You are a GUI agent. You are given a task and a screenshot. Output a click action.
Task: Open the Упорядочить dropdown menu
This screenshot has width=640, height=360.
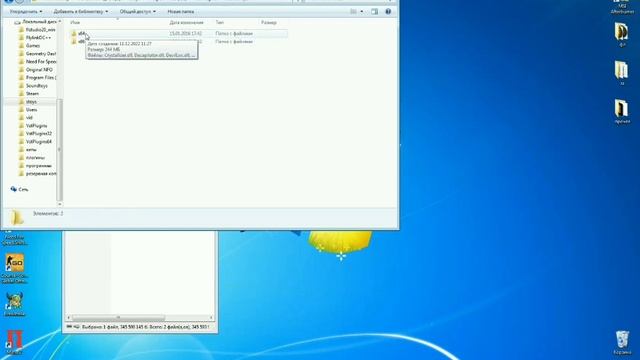(x=26, y=11)
